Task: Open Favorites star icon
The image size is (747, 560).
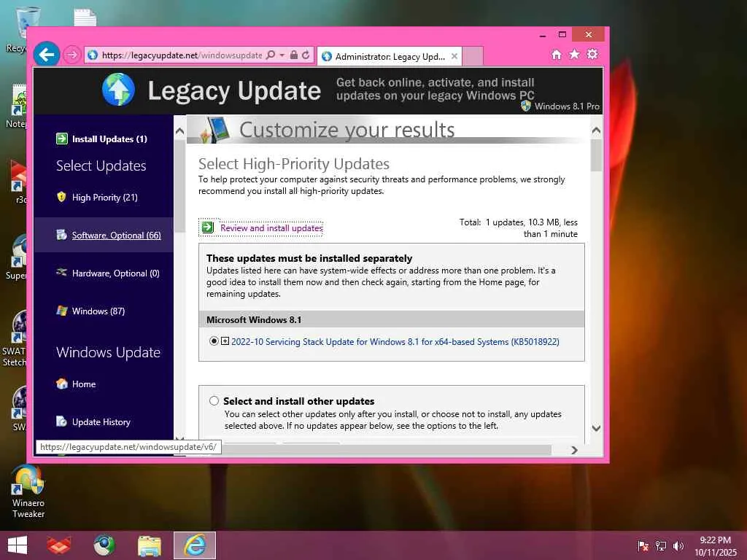Action: point(575,54)
